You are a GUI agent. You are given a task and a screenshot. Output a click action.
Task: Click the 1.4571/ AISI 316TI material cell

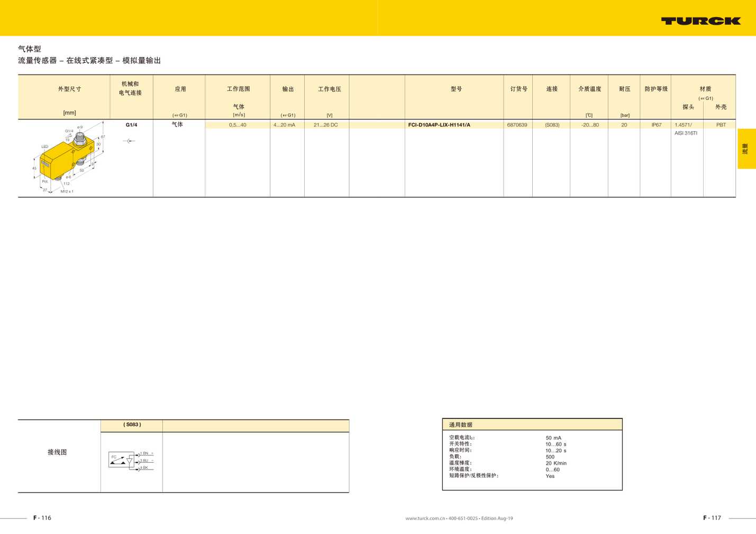point(686,129)
